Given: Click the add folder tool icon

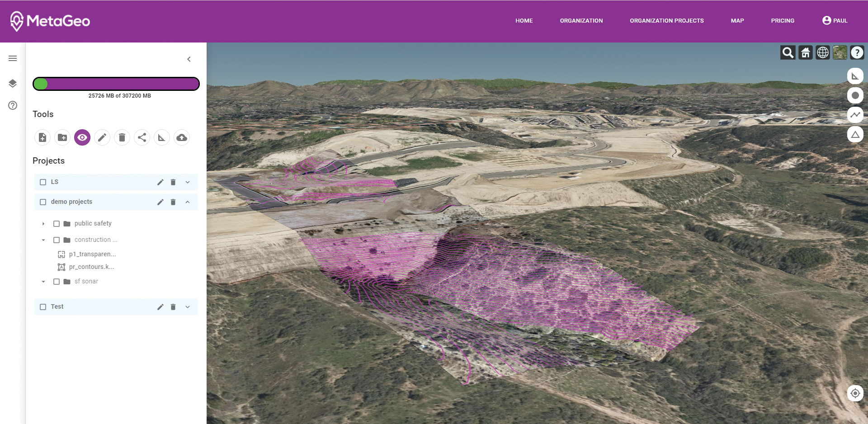Looking at the screenshot, I should coord(62,137).
